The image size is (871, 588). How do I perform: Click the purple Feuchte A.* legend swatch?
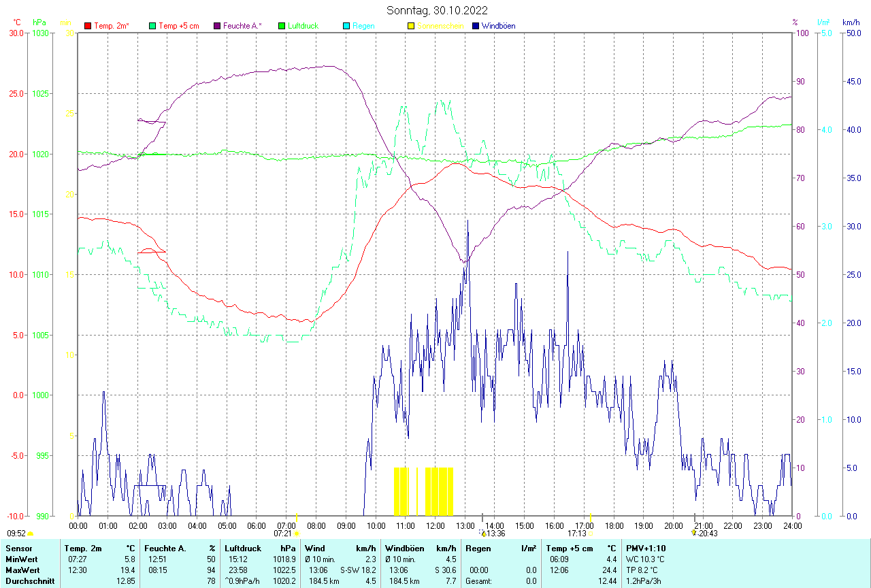tap(217, 26)
